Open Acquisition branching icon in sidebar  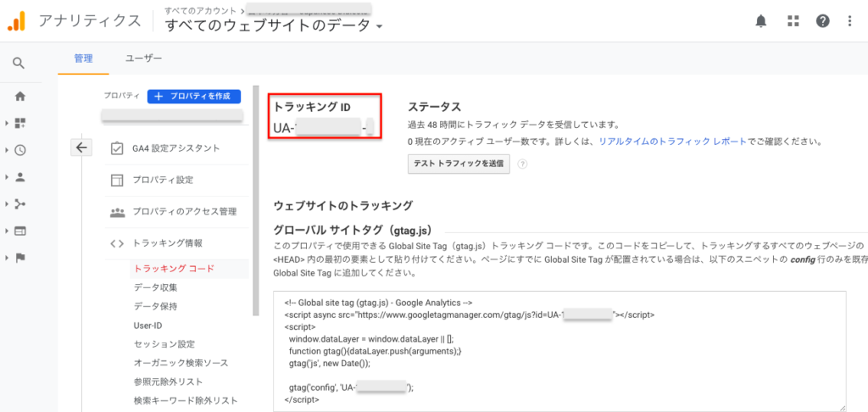[20, 204]
